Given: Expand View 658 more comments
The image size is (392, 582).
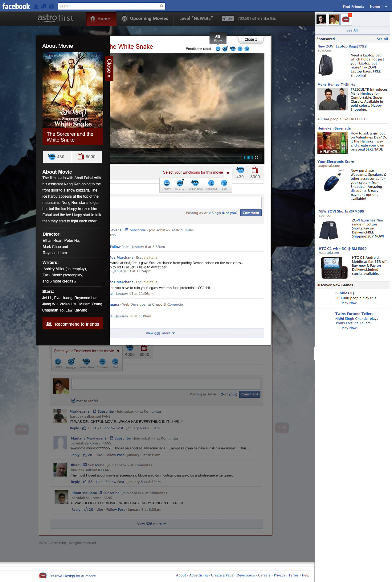Looking at the screenshot, I should [160, 333].
